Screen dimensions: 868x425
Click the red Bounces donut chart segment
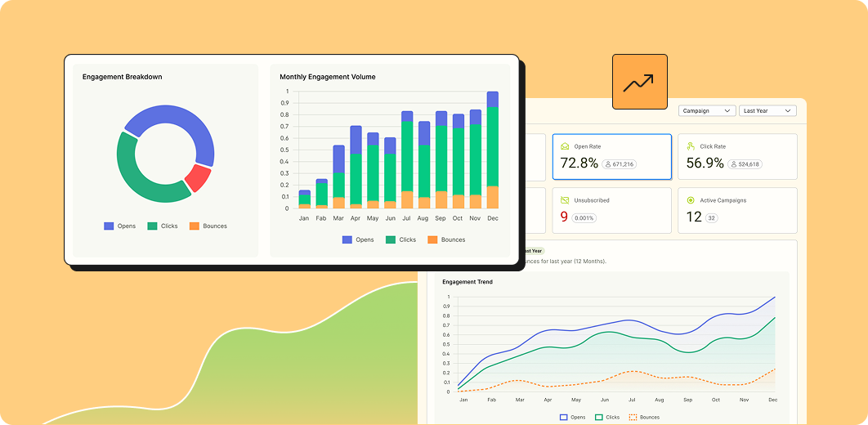197,177
